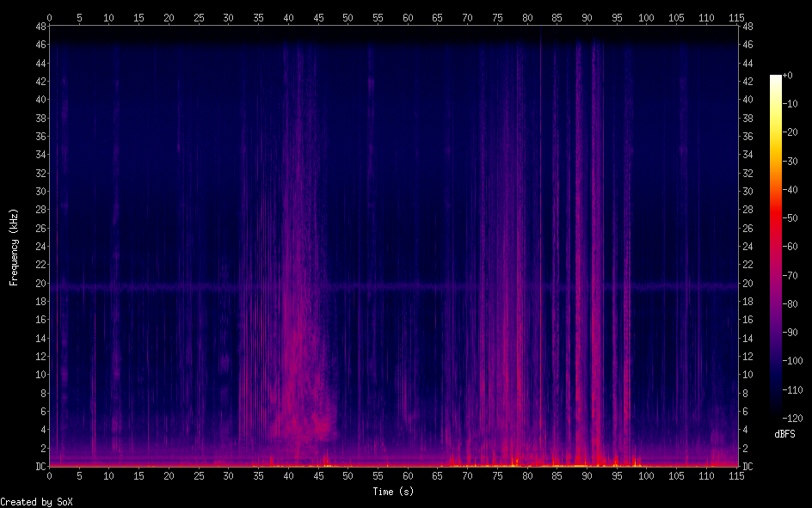This screenshot has height=508, width=812.
Task: Click the 48 kHz tick on left frequency axis
Action: (39, 27)
